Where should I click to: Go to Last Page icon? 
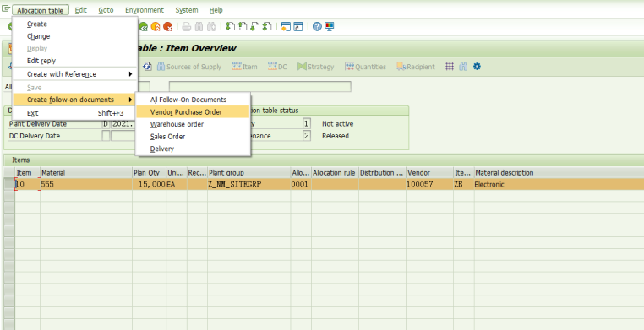[267, 27]
